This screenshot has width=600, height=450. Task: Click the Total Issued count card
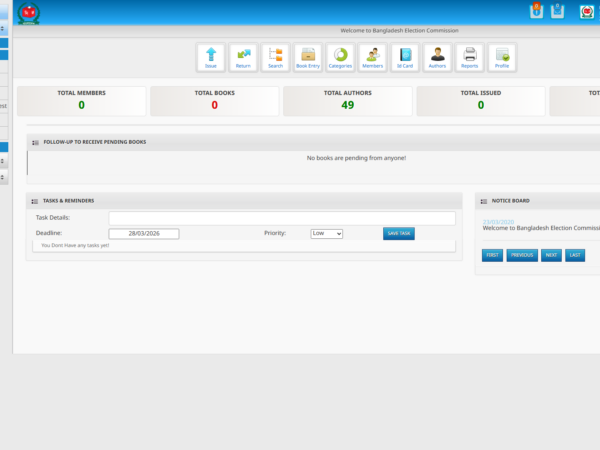pyautogui.click(x=481, y=101)
